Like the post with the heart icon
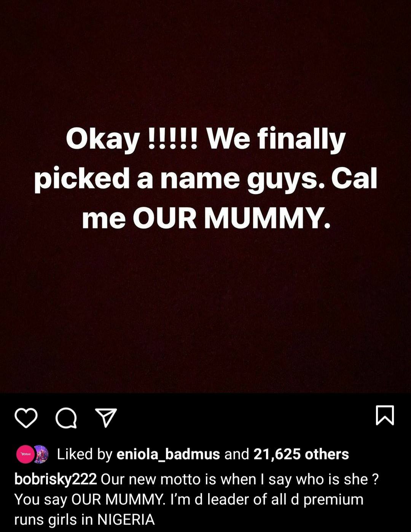 [x=26, y=417]
